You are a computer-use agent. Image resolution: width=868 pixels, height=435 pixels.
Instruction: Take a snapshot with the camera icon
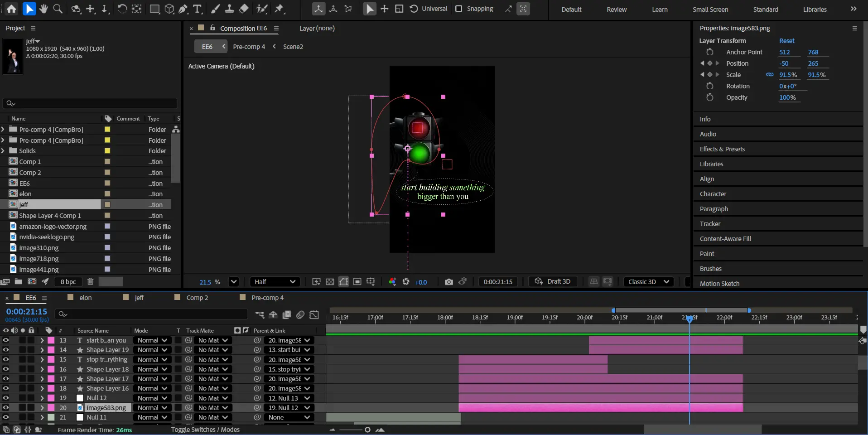click(448, 282)
